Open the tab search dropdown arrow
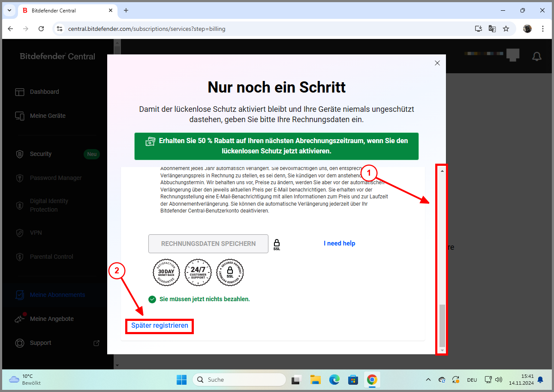This screenshot has width=554, height=392. pyautogui.click(x=9, y=10)
